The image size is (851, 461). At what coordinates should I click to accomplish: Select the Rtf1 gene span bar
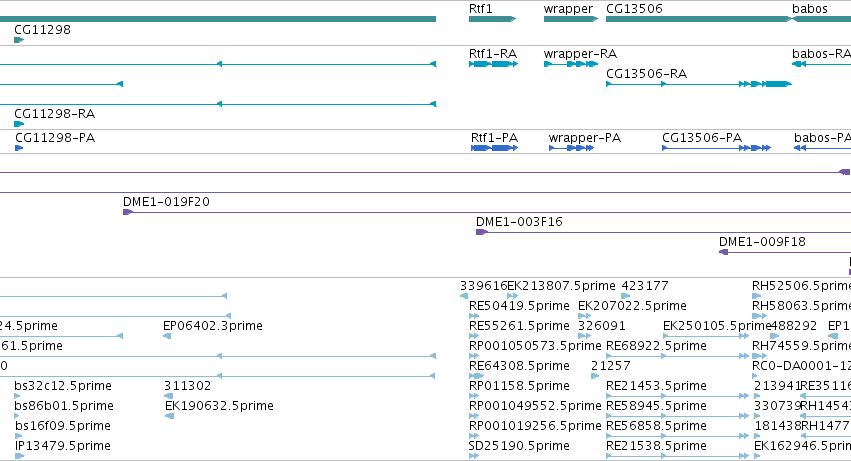click(492, 19)
